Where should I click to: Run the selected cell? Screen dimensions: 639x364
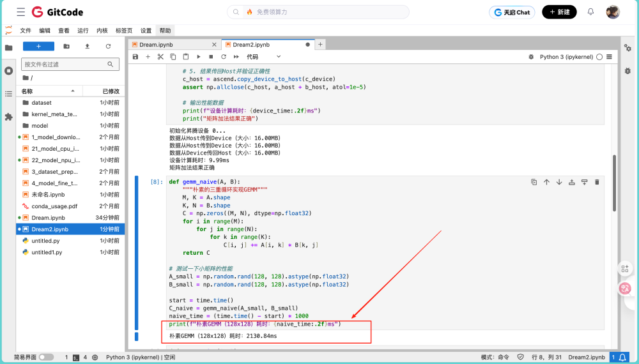coord(199,57)
